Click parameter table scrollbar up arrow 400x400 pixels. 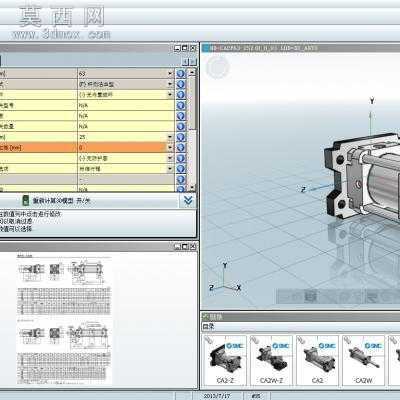coord(192,72)
